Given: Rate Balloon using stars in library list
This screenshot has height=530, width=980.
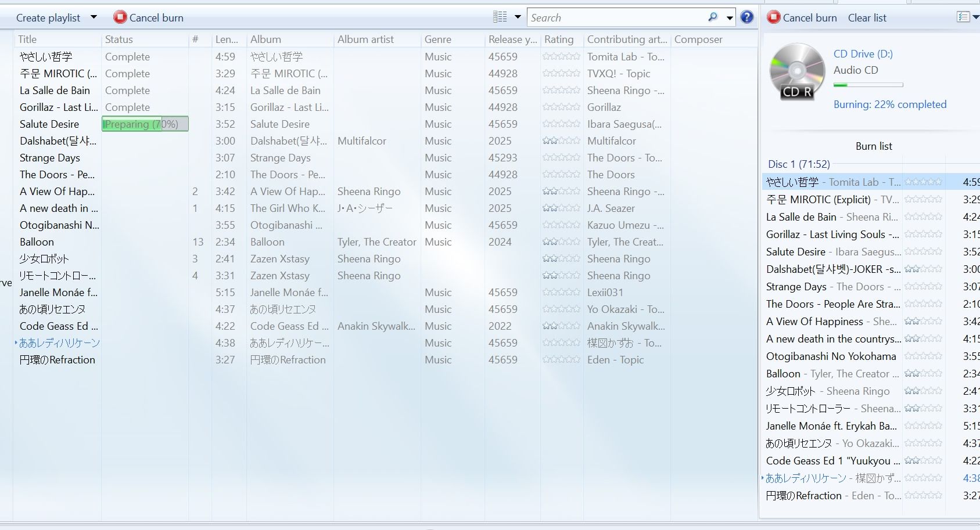Looking at the screenshot, I should pos(561,242).
